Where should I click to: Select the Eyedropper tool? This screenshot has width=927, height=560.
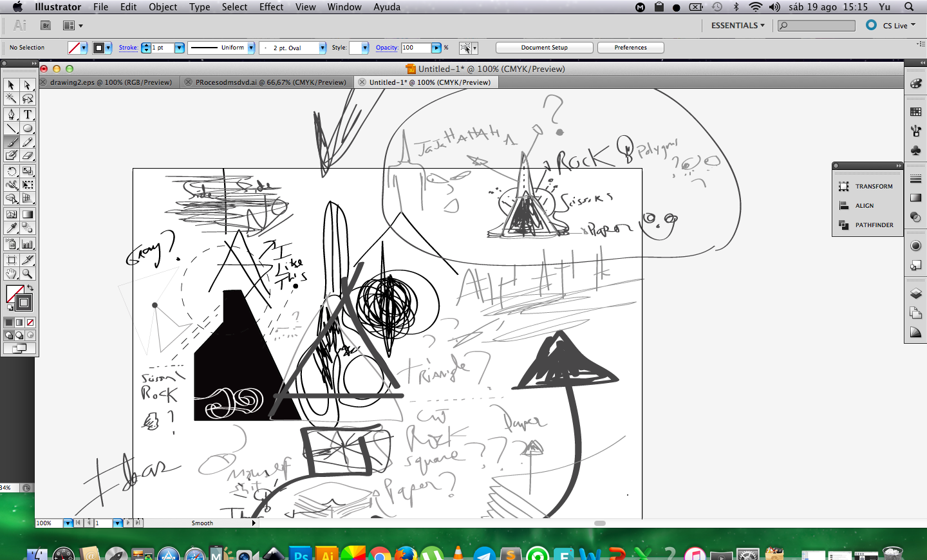coord(11,228)
